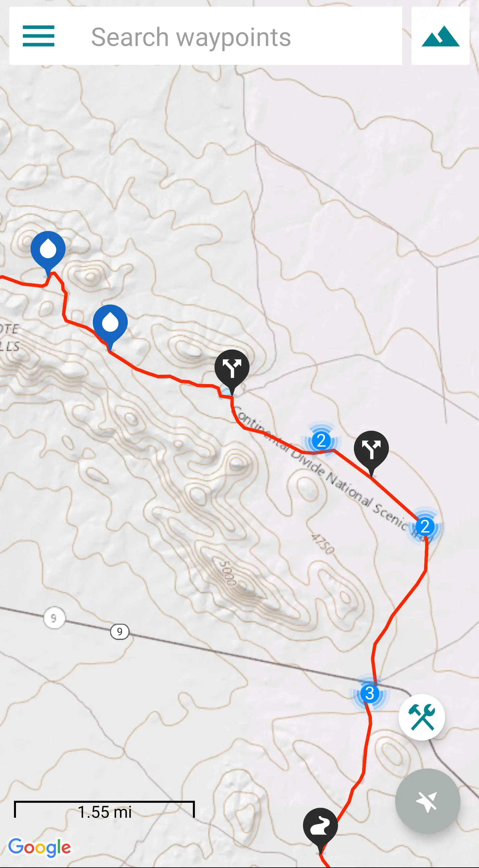Open the tools hammer and wrench button
479x868 pixels.
tap(422, 717)
